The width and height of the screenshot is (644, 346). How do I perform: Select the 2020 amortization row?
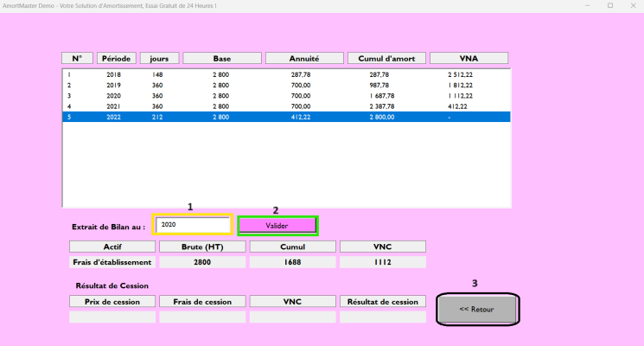click(286, 96)
